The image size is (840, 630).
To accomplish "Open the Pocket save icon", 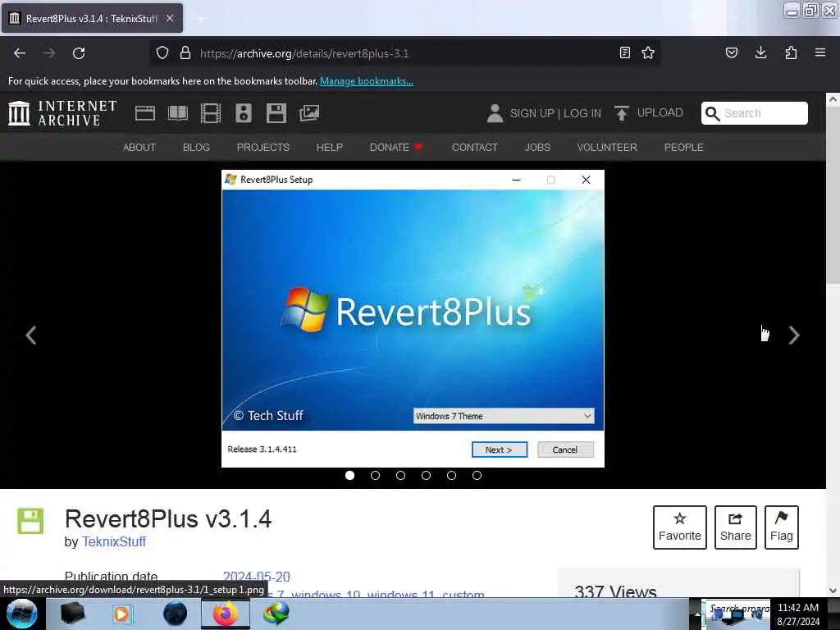I will click(x=731, y=52).
